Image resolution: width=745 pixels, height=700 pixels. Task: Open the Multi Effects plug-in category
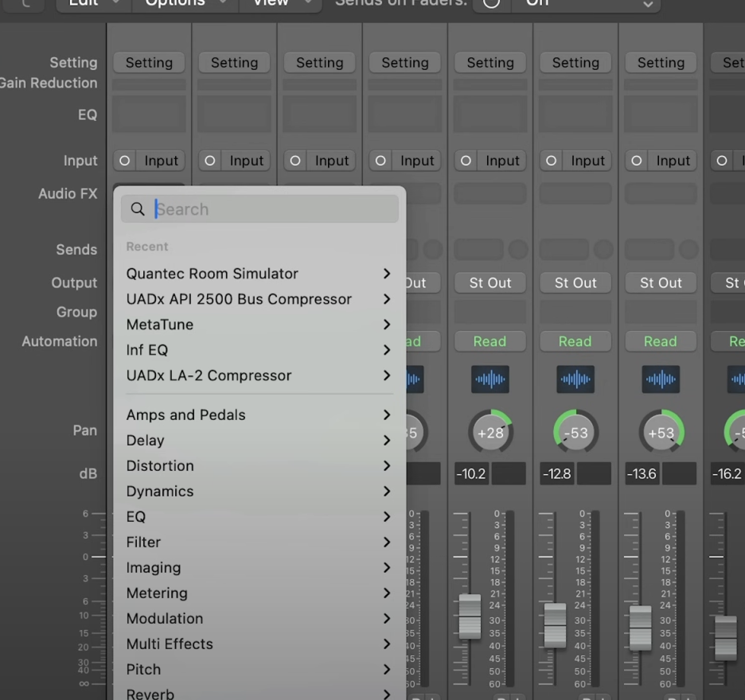pyautogui.click(x=259, y=644)
